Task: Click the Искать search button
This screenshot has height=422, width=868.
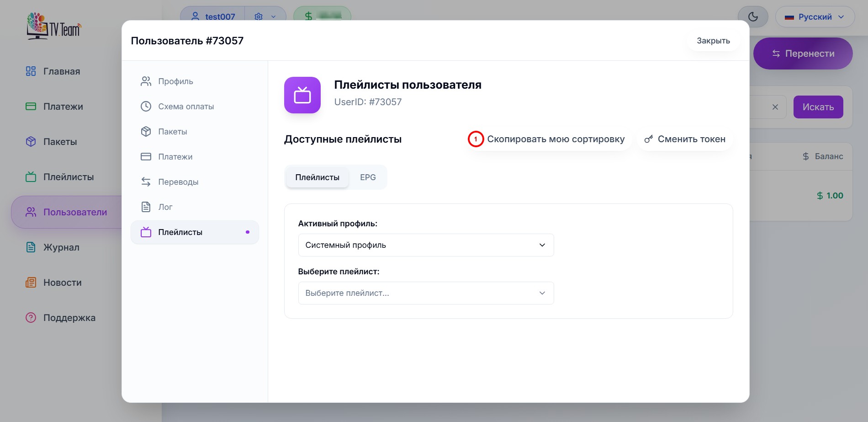Action: click(818, 107)
